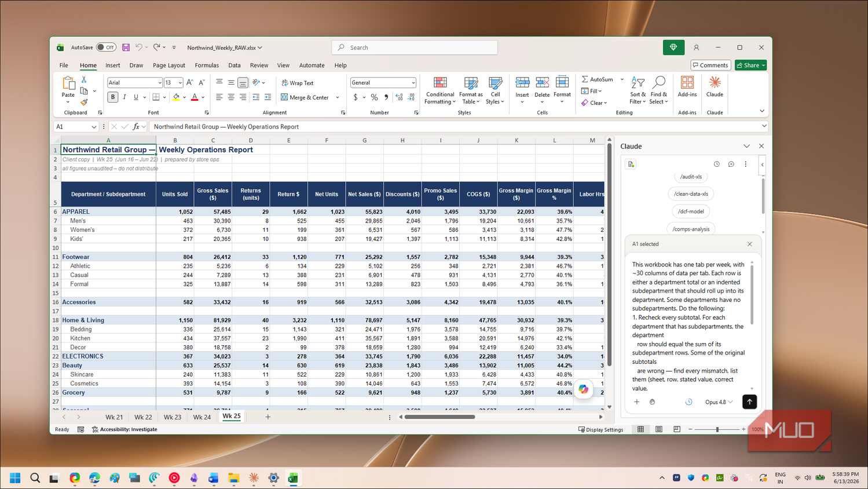
Task: Open the Data ribbon tab
Action: [x=235, y=65]
